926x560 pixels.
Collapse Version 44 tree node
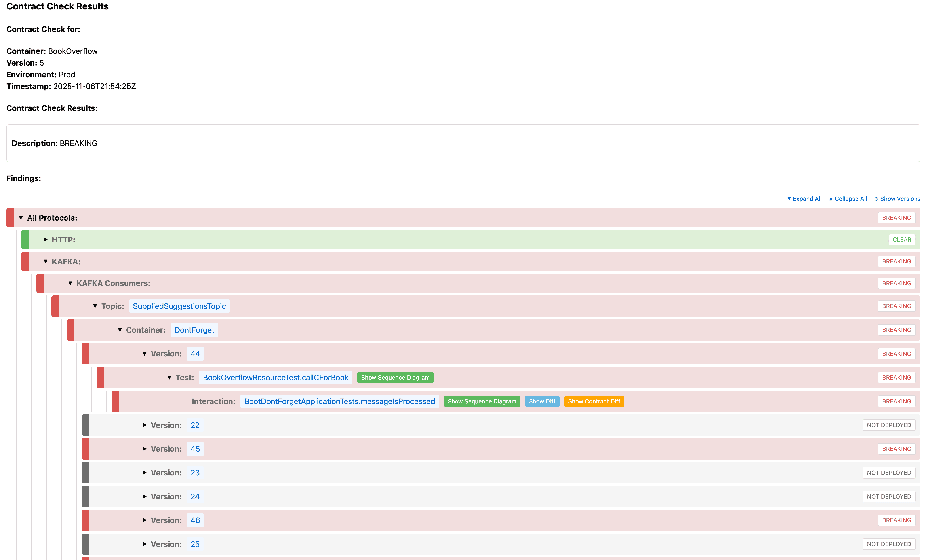point(145,354)
